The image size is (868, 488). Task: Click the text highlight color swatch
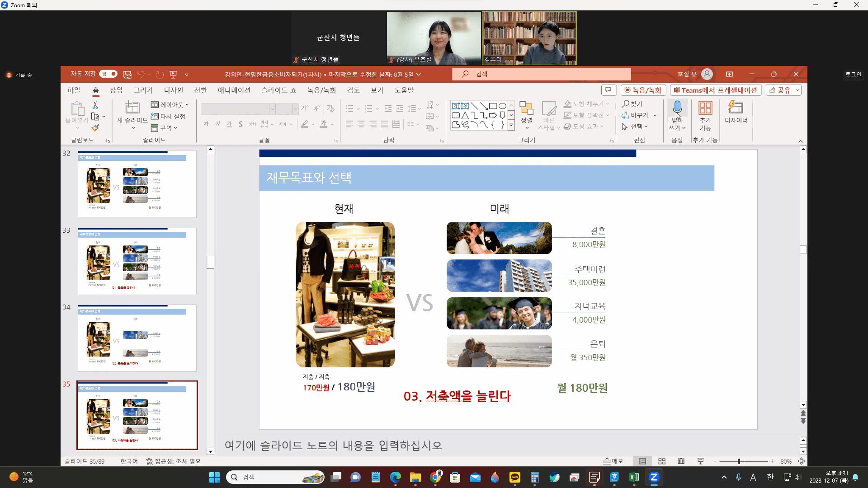pos(305,124)
